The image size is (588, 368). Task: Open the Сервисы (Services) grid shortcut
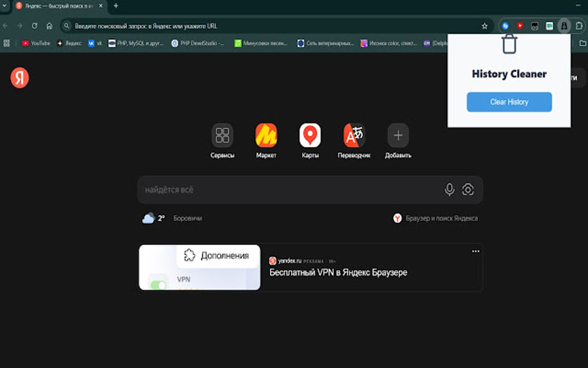[222, 137]
